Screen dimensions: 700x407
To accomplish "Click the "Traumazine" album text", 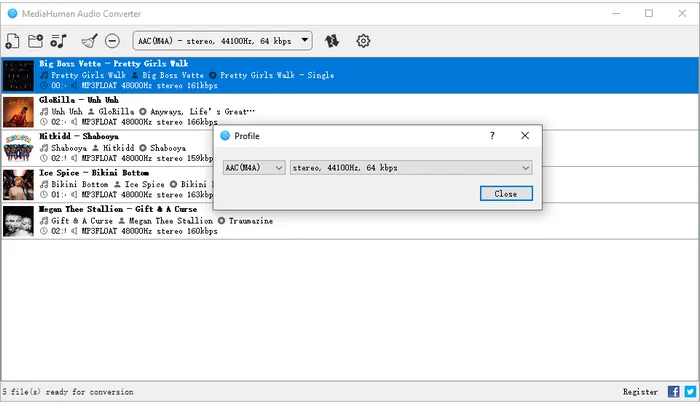I will coord(250,220).
